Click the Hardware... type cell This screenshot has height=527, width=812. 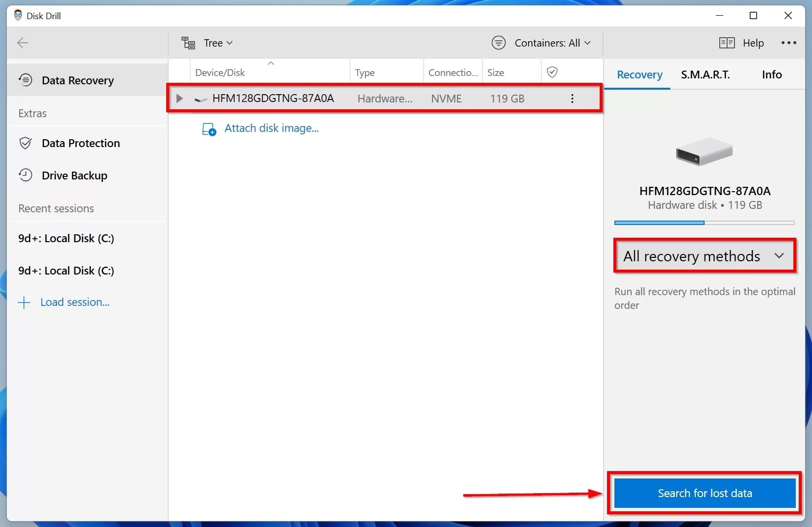pos(385,99)
